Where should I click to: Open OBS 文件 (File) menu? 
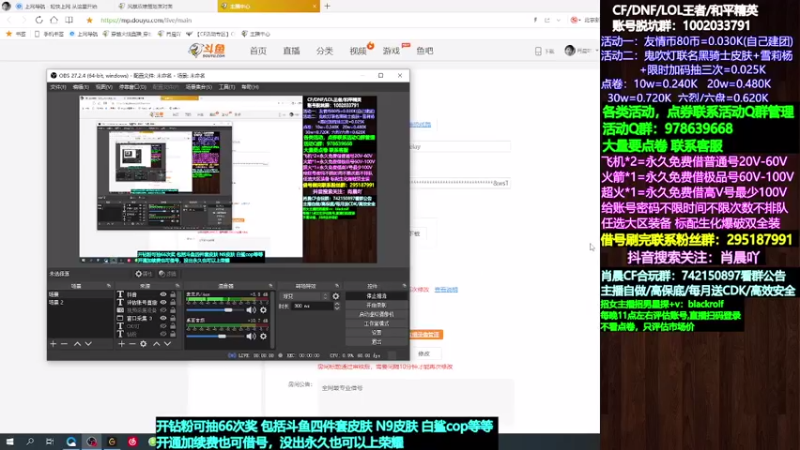[58, 87]
